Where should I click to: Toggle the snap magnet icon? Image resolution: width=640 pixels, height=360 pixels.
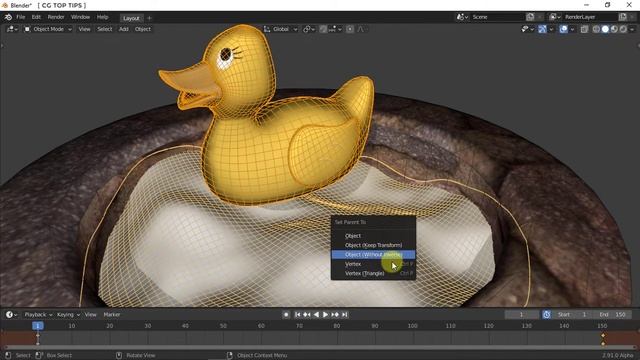[323, 29]
